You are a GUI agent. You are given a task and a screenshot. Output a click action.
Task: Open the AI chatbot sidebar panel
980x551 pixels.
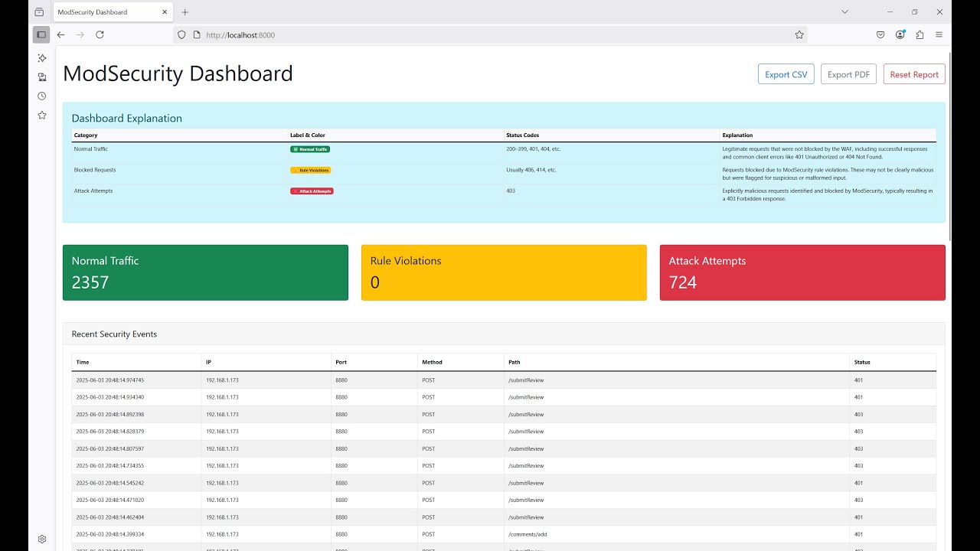[x=42, y=58]
